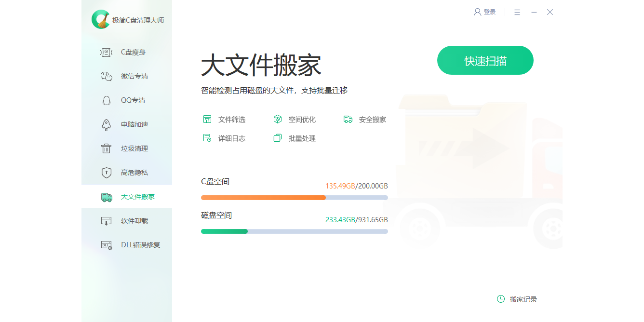The width and height of the screenshot is (644, 322).
Task: Select the QQ专清 penguin icon
Action: click(107, 100)
